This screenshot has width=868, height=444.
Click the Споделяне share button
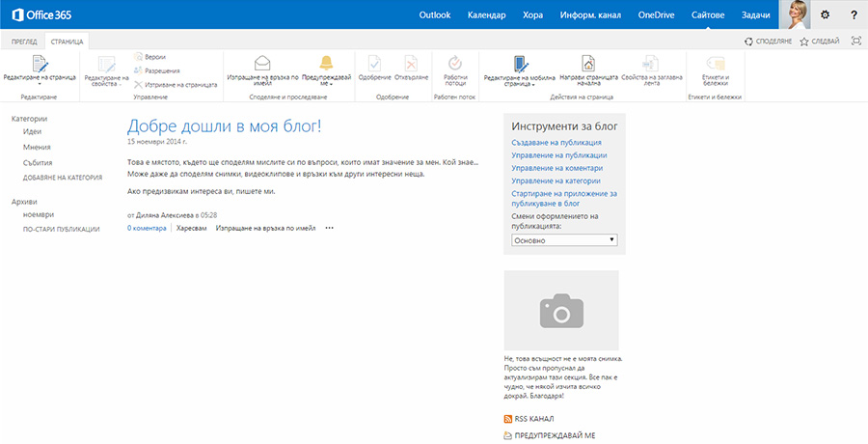[x=768, y=42]
